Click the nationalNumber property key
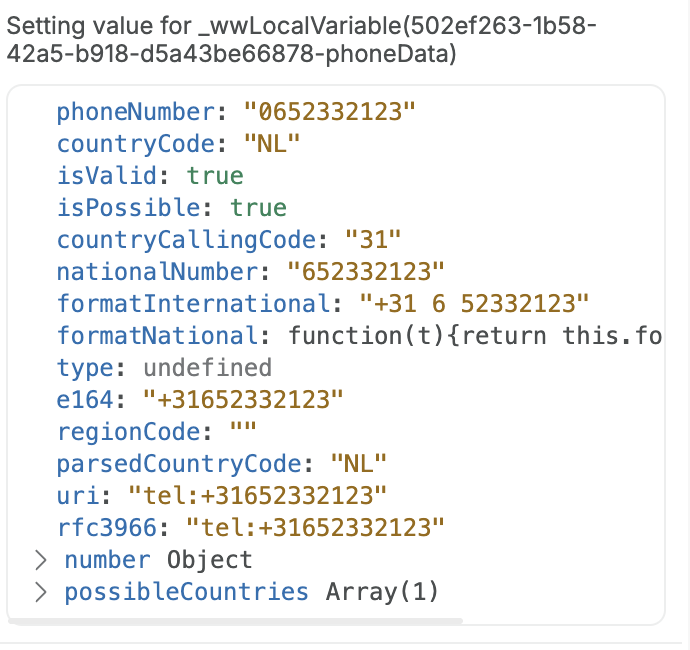Image resolution: width=690 pixels, height=650 pixels. click(x=157, y=272)
